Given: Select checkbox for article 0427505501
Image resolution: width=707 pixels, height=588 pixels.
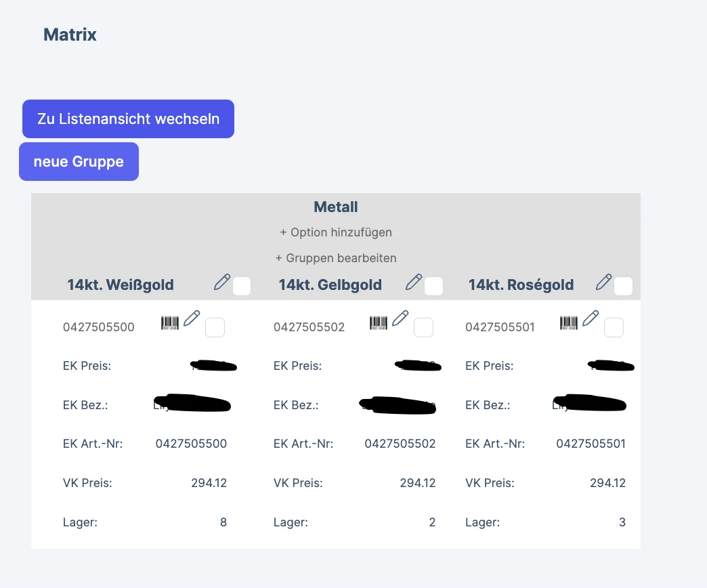Looking at the screenshot, I should (614, 327).
